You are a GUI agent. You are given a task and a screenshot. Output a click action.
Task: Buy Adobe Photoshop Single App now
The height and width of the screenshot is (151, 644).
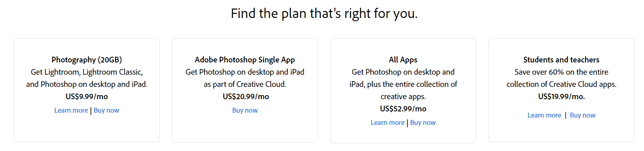coord(245,110)
